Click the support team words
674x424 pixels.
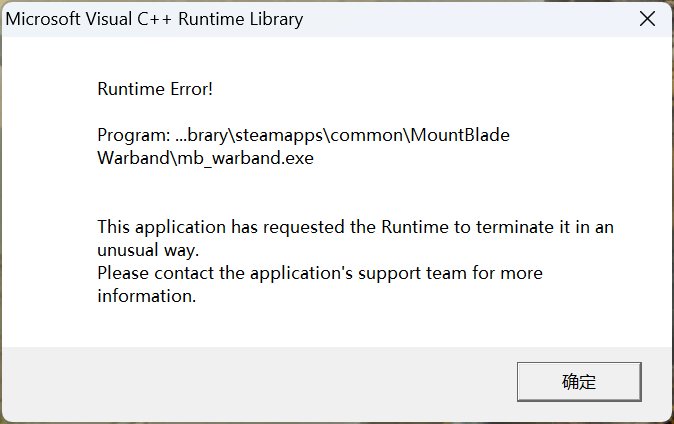[x=412, y=273]
